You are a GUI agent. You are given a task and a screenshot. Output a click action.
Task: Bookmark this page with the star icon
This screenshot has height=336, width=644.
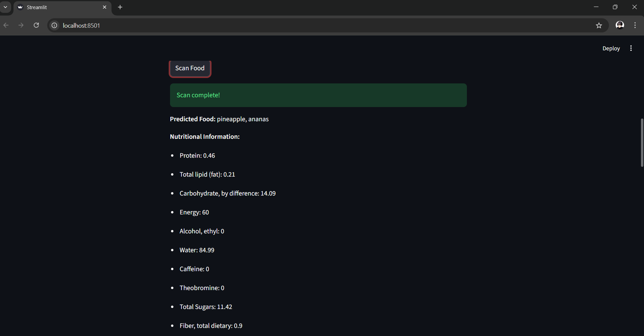pyautogui.click(x=599, y=25)
